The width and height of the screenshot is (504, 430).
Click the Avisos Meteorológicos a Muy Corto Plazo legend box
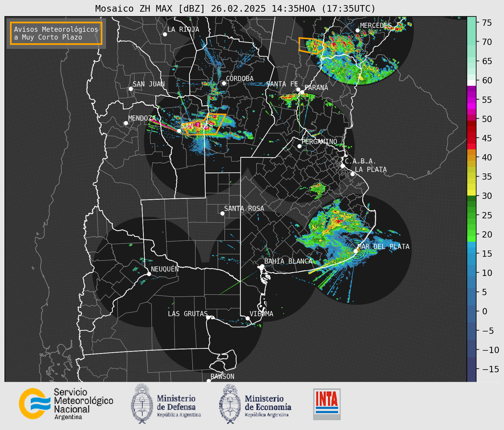pos(56,33)
